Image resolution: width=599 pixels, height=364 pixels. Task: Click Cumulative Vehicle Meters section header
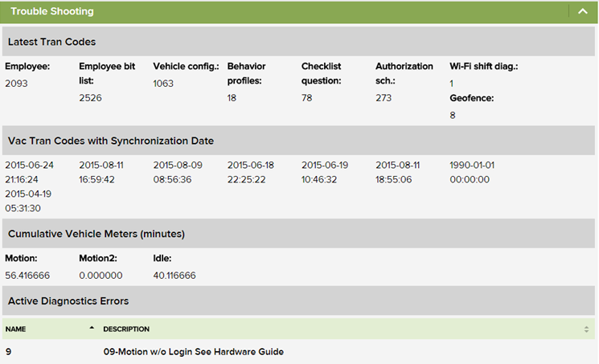coord(96,234)
